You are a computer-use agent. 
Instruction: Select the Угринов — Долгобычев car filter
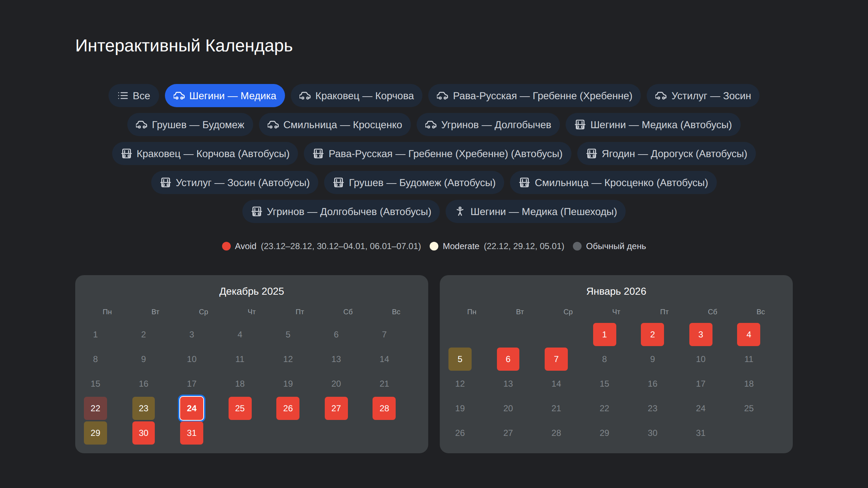coord(488,125)
